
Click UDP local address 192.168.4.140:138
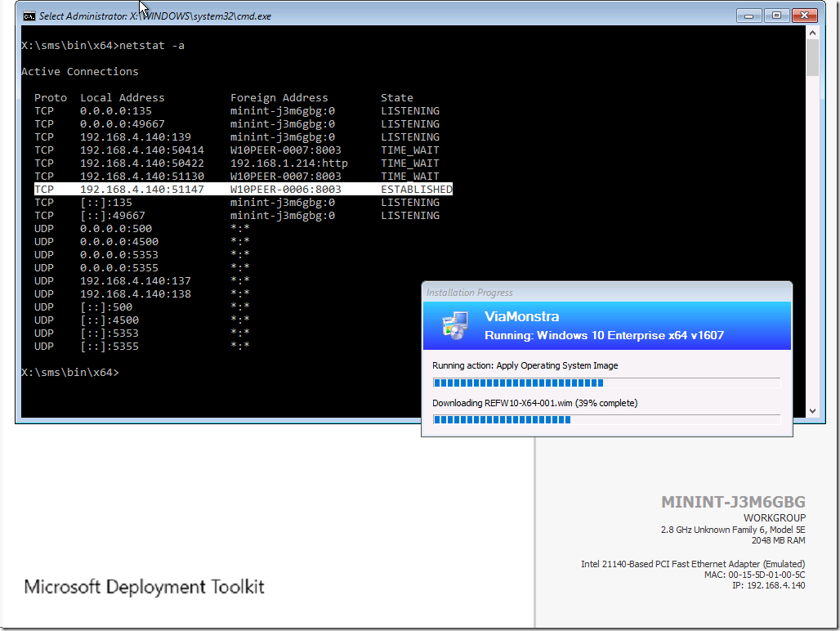click(x=136, y=294)
